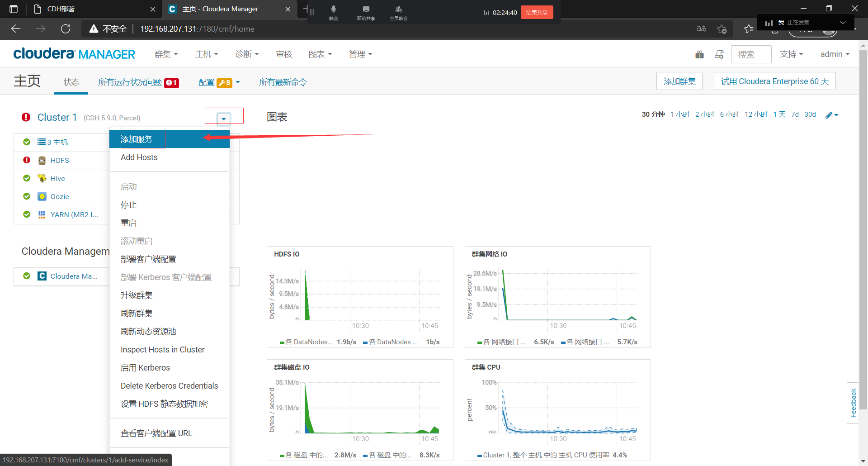
Task: Click the read aloud/translate icon in address bar
Action: pyautogui.click(x=701, y=29)
